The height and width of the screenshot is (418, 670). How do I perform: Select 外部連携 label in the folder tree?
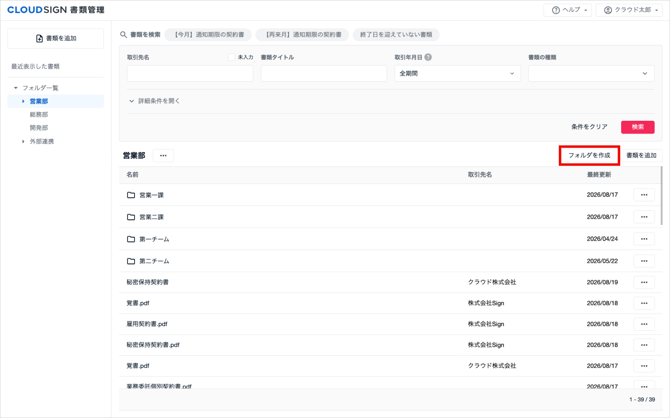pyautogui.click(x=42, y=141)
